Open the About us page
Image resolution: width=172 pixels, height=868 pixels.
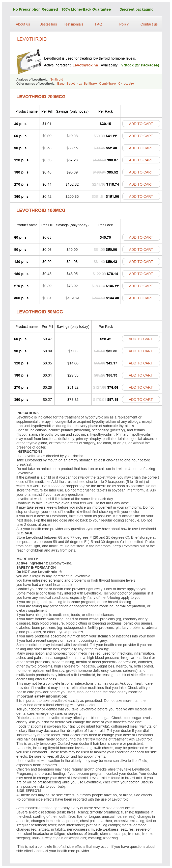23,24
